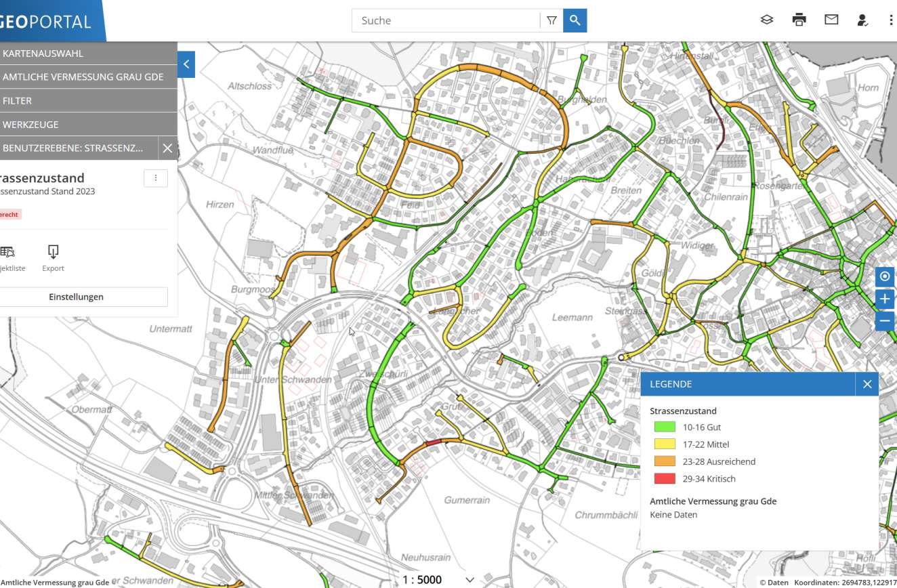Open the layers icon in top bar
This screenshot has width=897, height=588.
pyautogui.click(x=766, y=20)
